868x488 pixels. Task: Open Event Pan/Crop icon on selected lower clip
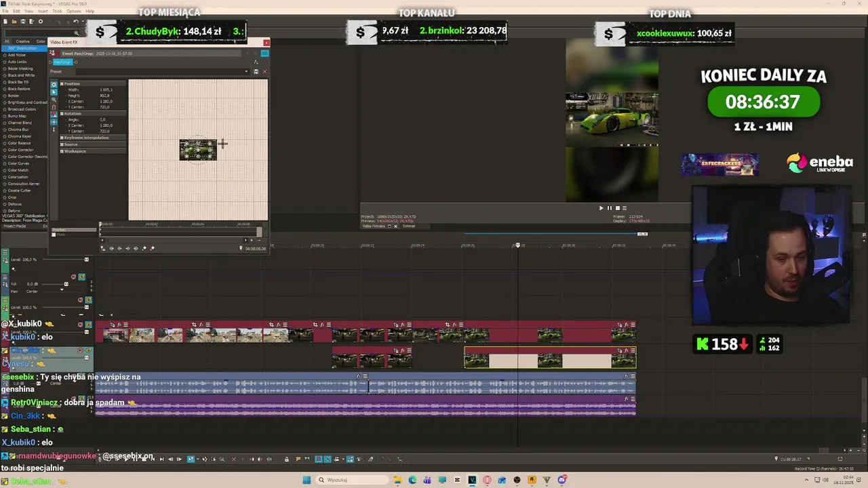click(620, 350)
